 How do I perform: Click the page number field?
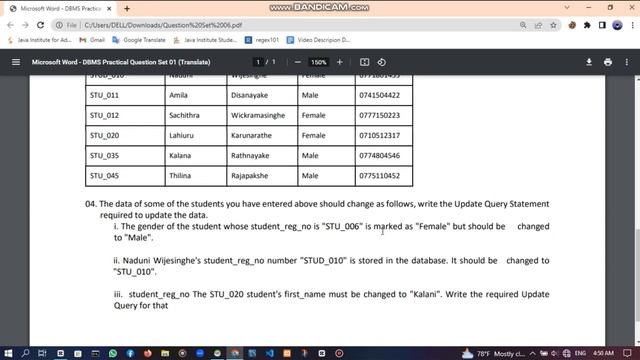[x=258, y=62]
